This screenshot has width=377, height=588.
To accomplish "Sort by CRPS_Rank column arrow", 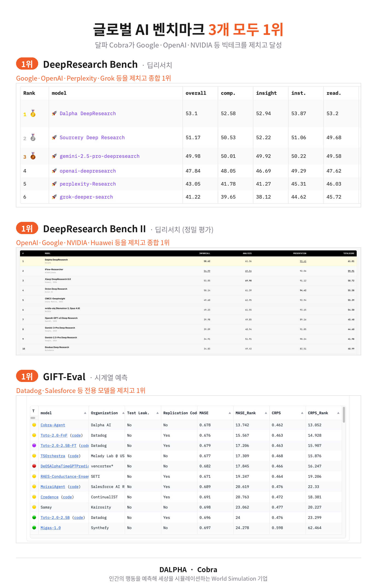I will pos(338,413).
